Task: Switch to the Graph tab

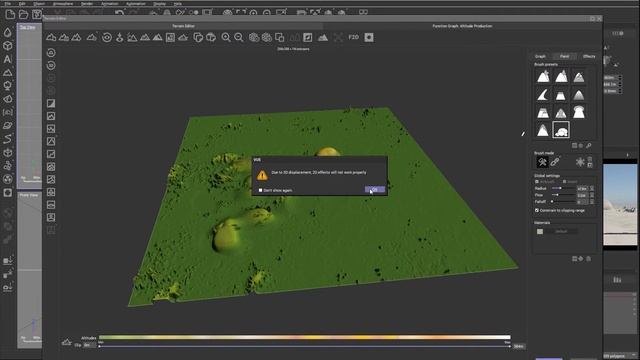Action: click(540, 56)
